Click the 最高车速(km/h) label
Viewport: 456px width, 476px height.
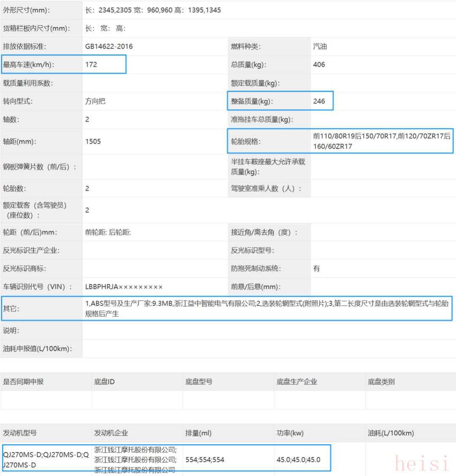click(29, 65)
